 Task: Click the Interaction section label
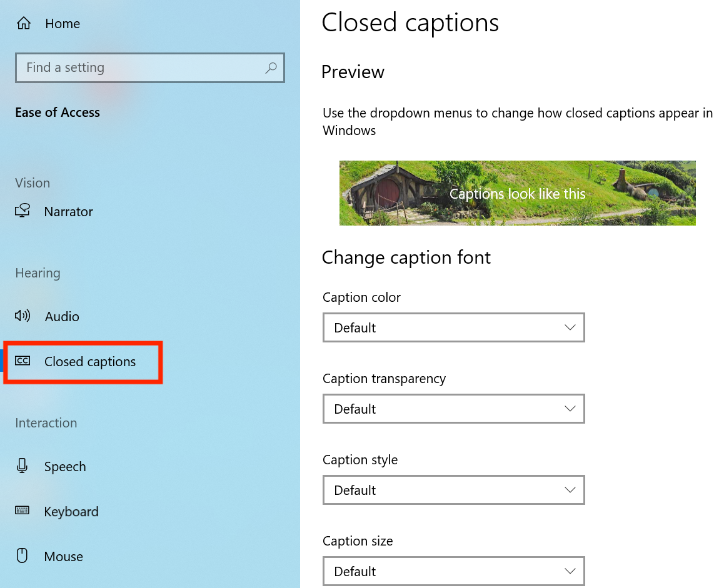(46, 423)
